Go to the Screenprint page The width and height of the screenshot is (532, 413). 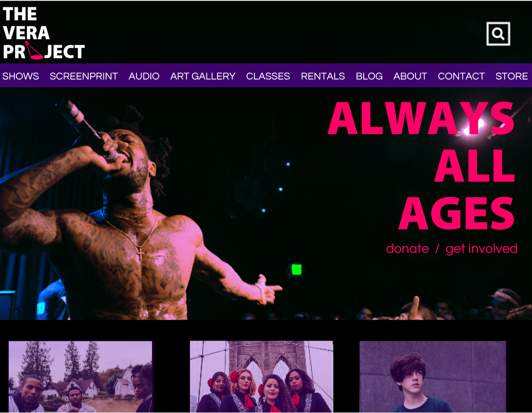(x=84, y=76)
